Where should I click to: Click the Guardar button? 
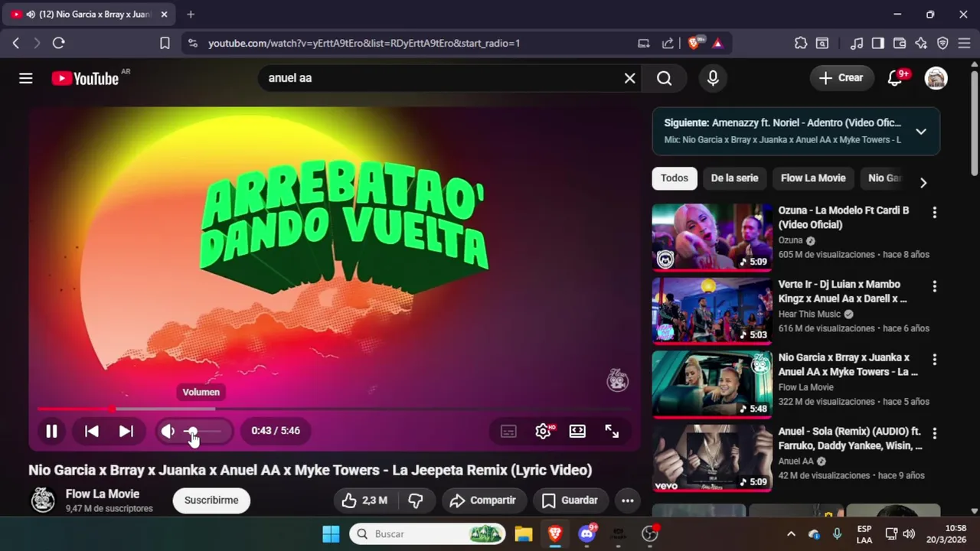(570, 500)
